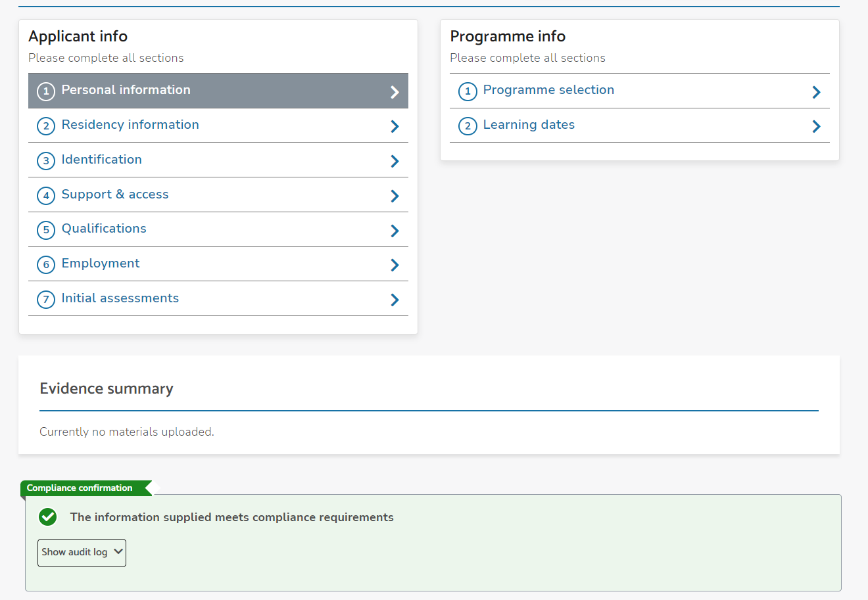Click step 4 circle beside Support & access
Screen dimensions: 868x600
coord(46,195)
